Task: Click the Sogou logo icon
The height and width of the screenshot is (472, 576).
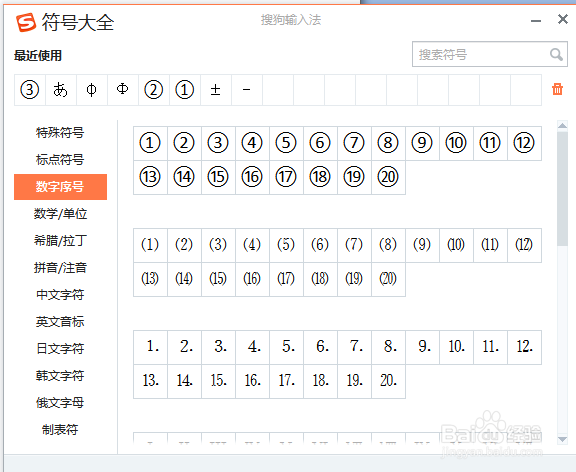Action: (26, 22)
